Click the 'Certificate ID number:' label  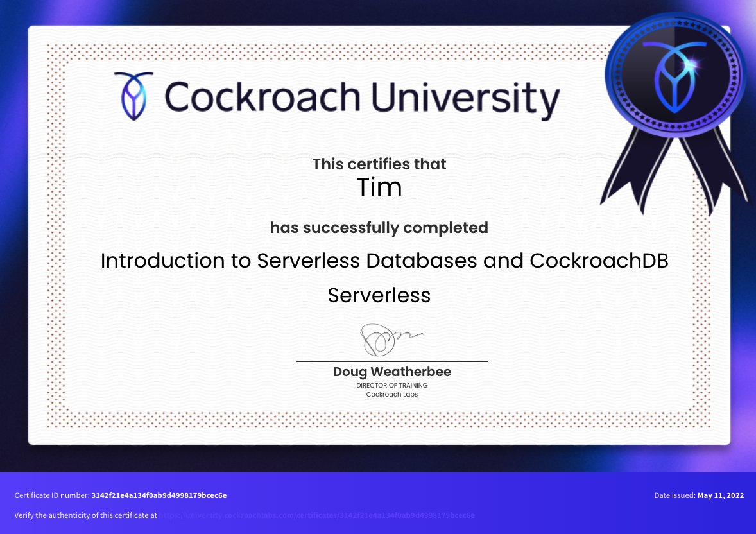pyautogui.click(x=52, y=495)
